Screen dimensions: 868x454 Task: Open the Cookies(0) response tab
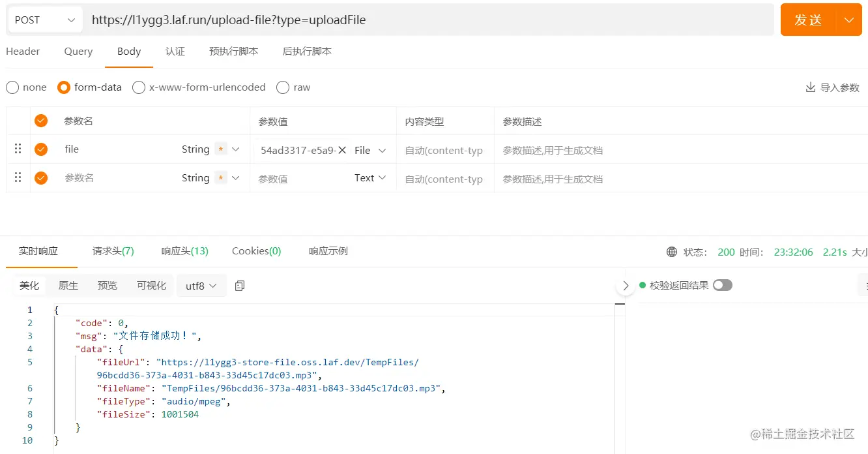point(257,251)
